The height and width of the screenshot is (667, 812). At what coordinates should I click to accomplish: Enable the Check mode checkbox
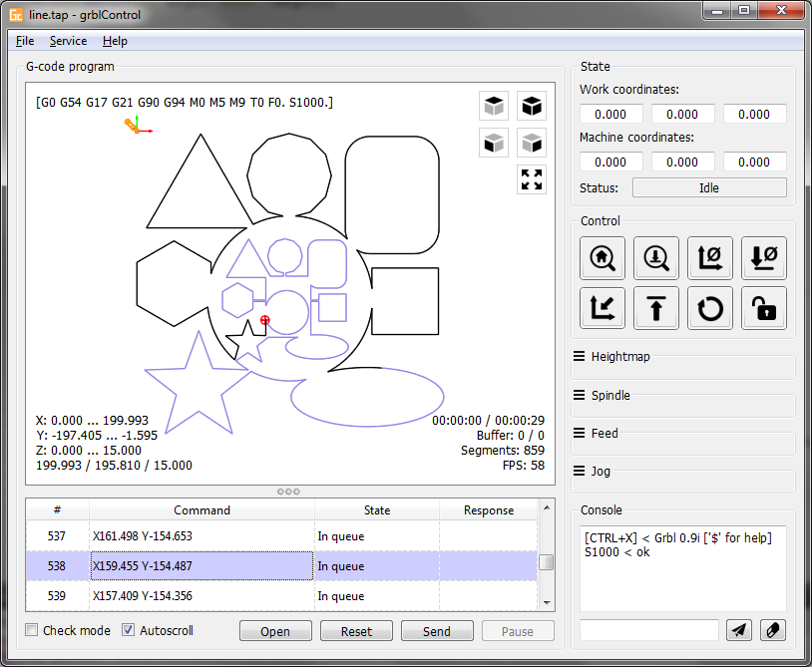click(32, 630)
